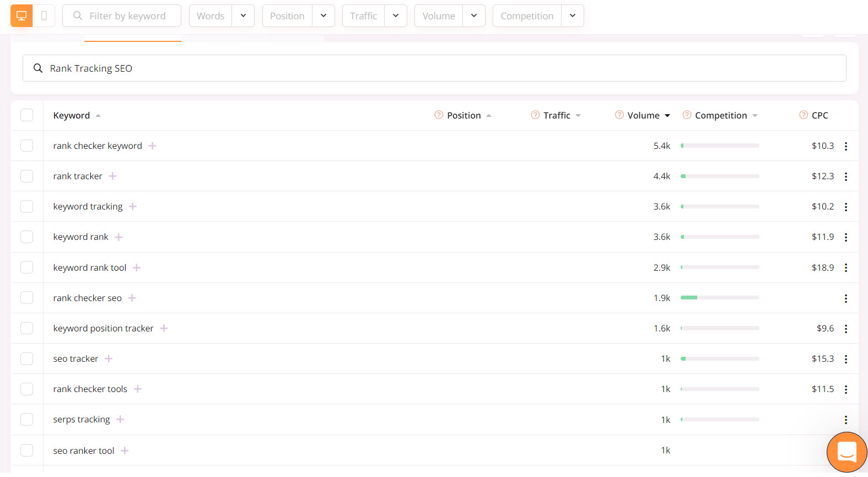
Task: Add 'seo ranker tool' with plus icon
Action: coord(125,451)
